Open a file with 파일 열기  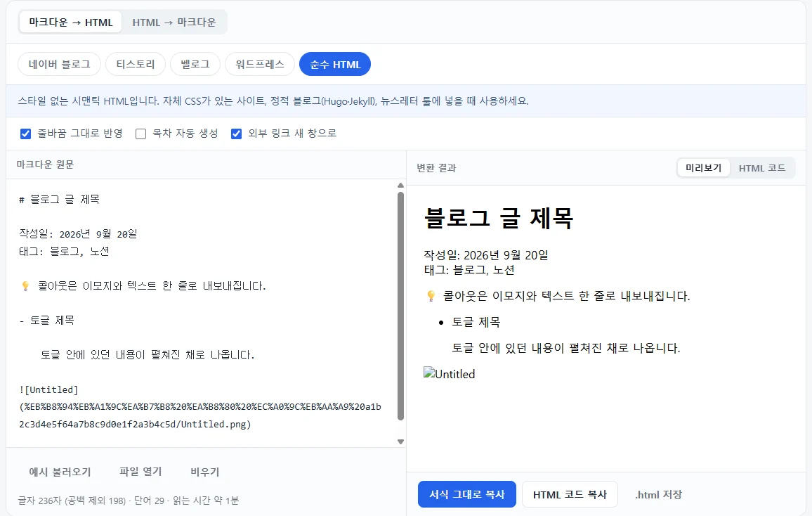[141, 472]
